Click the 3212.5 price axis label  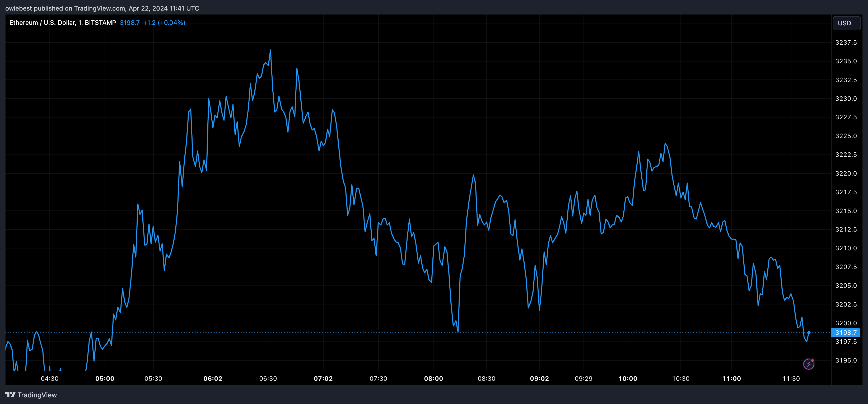tap(846, 229)
